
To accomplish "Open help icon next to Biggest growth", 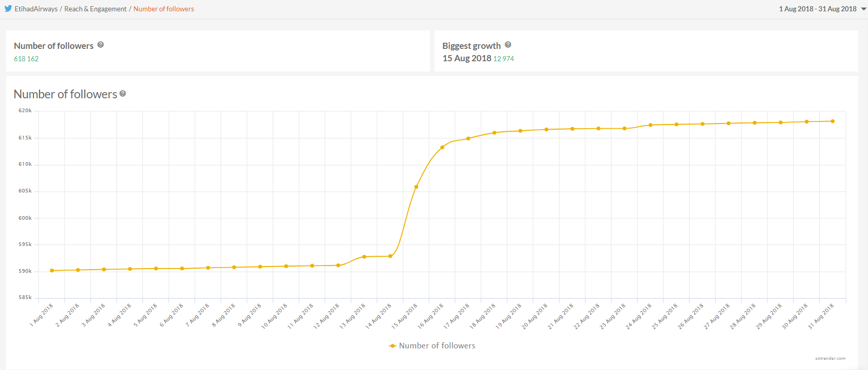I will 508,45.
